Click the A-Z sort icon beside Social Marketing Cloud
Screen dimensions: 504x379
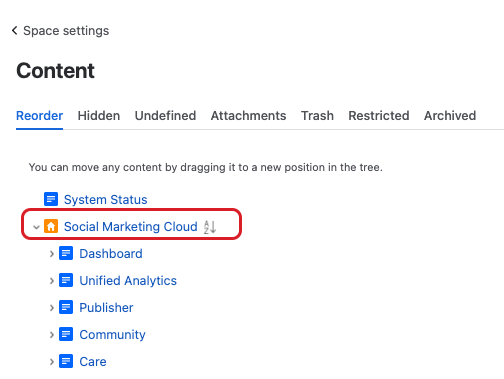point(210,227)
